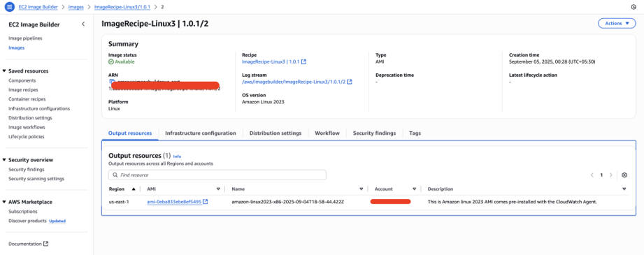This screenshot has height=255, width=644.
Task: Copy the ARN value
Action: click(112, 82)
